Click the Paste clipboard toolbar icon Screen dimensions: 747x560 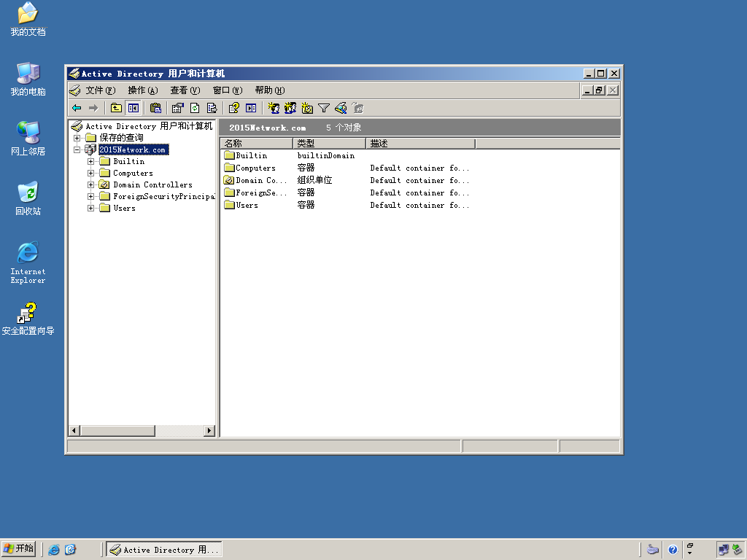coord(156,108)
